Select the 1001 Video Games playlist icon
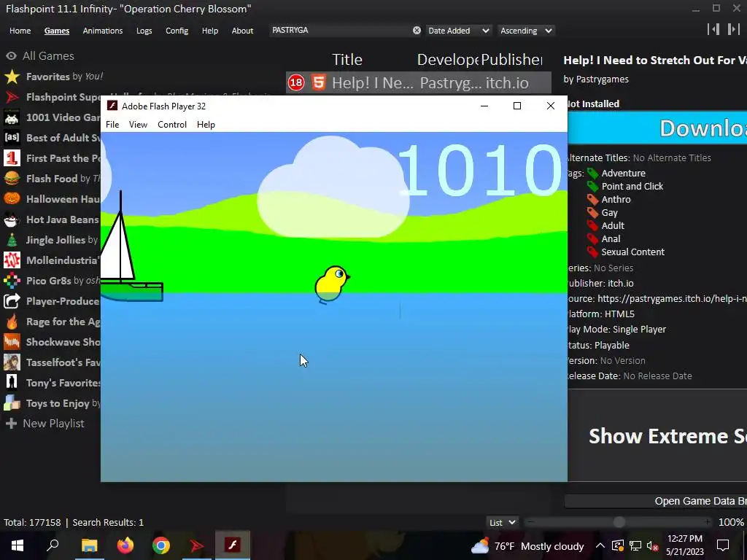This screenshot has height=560, width=747. coord(12,117)
